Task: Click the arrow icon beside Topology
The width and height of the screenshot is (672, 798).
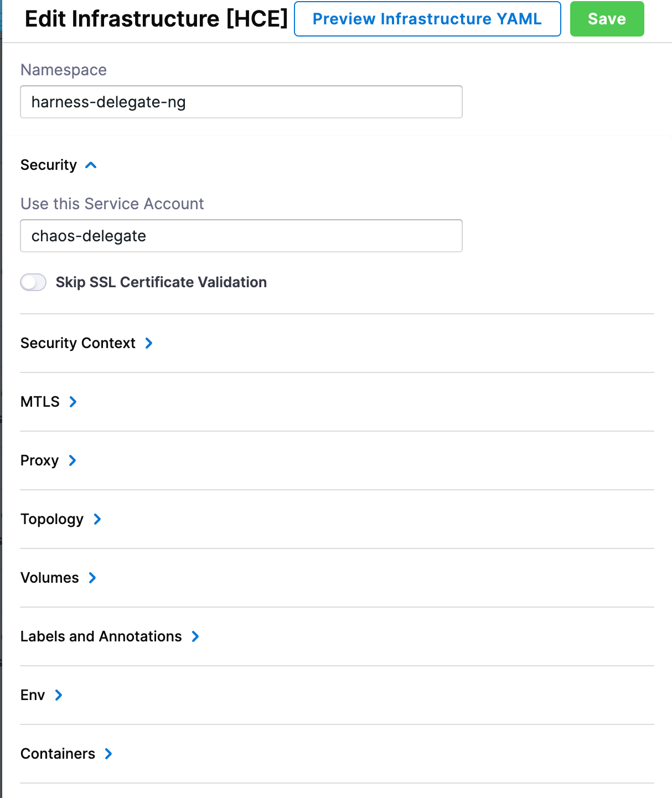Action: tap(97, 519)
